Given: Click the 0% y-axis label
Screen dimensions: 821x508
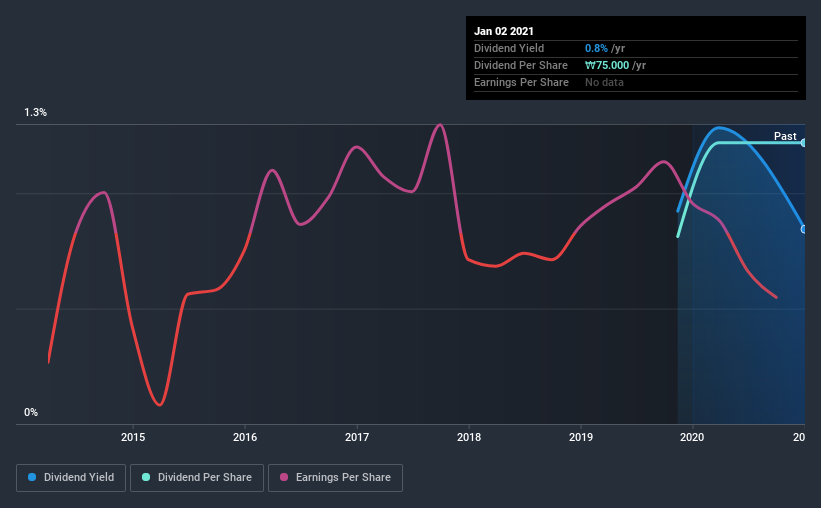Looking at the screenshot, I should 31,413.
